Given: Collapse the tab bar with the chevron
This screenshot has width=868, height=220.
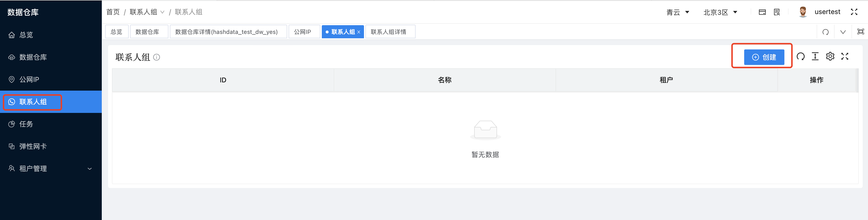Looking at the screenshot, I should [x=843, y=32].
